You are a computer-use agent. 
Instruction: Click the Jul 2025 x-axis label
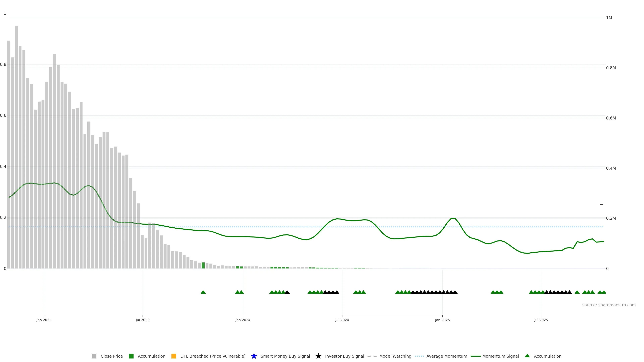pos(541,320)
